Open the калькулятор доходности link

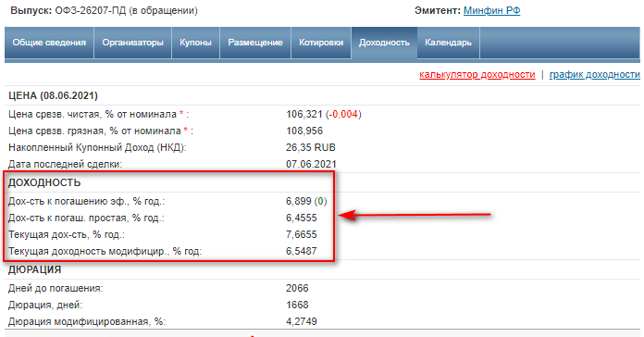click(x=477, y=75)
